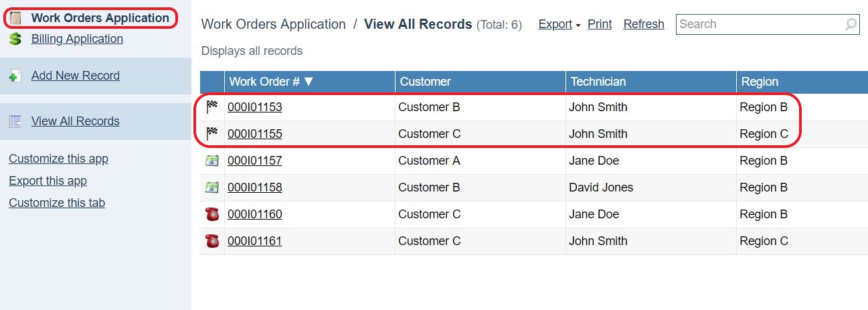Click the green dollar Billing Application icon
The height and width of the screenshot is (310, 868).
pos(15,40)
